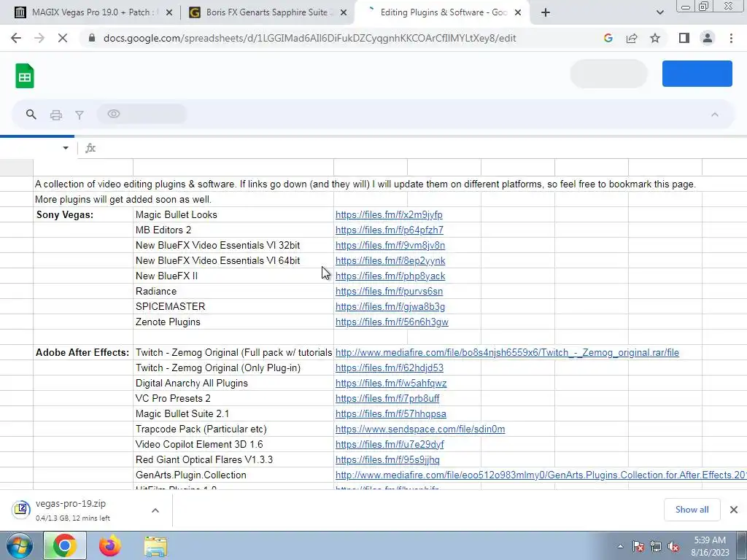Open Magic Bullet Suite 2.1 link

coord(391,414)
